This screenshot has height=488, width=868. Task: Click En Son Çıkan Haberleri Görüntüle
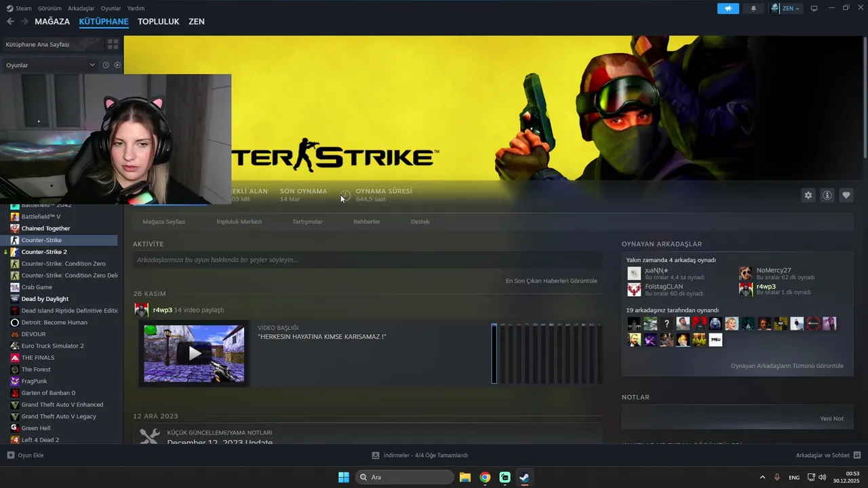click(x=551, y=281)
